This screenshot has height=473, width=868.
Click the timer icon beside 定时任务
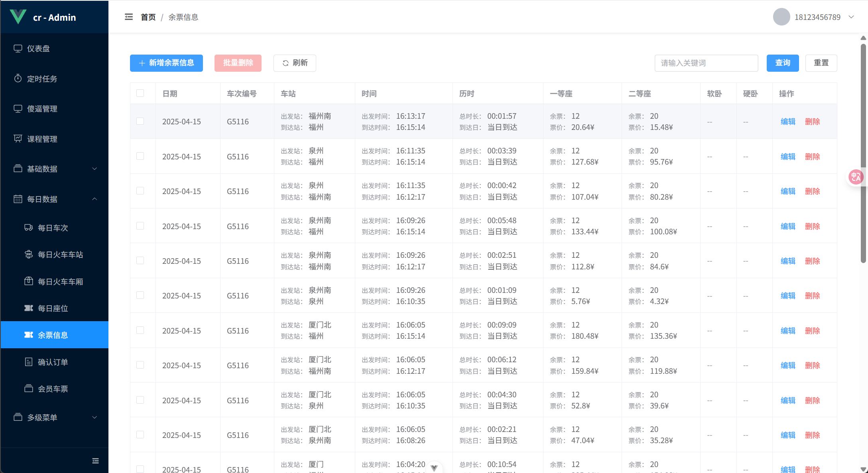pyautogui.click(x=18, y=79)
